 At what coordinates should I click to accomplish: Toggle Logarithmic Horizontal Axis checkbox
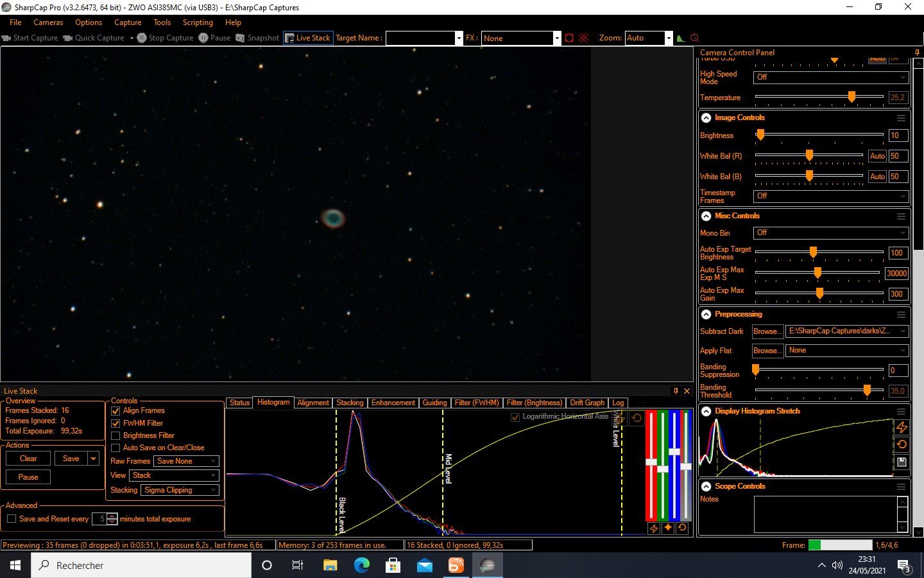coord(515,417)
